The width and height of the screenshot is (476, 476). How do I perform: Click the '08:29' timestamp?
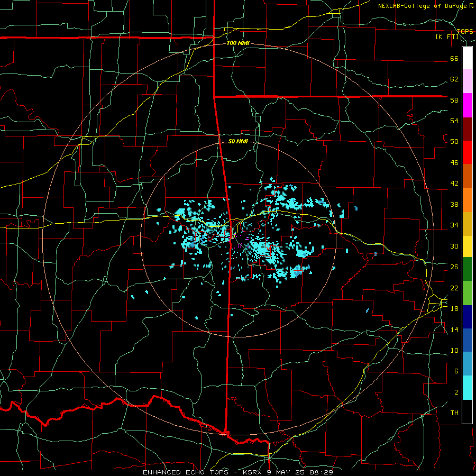321,472
